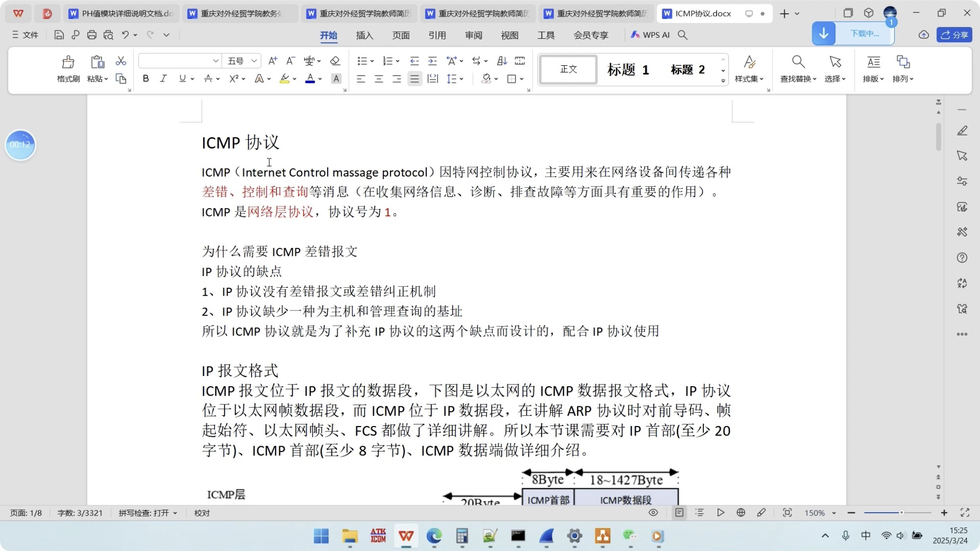Apply text highlight color
The width and height of the screenshot is (980, 551).
click(285, 78)
